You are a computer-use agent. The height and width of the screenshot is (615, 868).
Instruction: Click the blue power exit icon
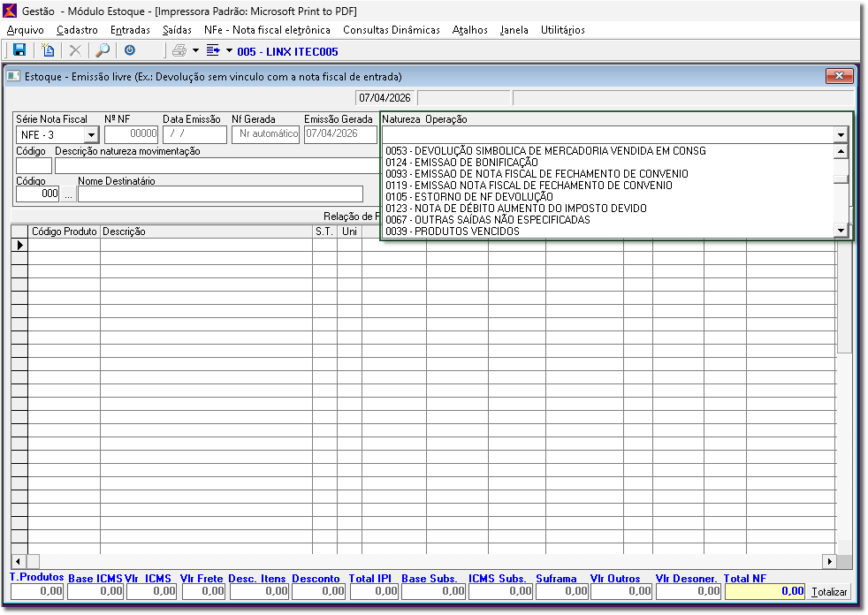click(x=130, y=51)
